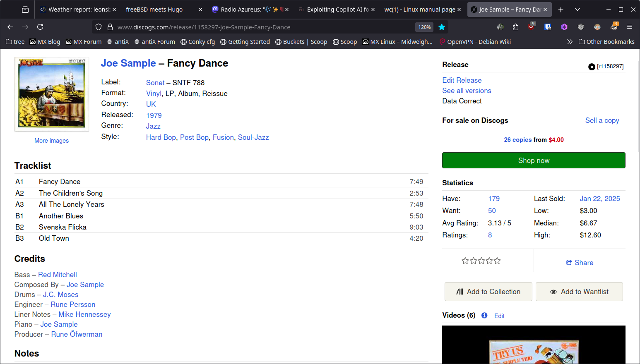The width and height of the screenshot is (640, 364).
Task: Open the Videos info icon
Action: [484, 315]
